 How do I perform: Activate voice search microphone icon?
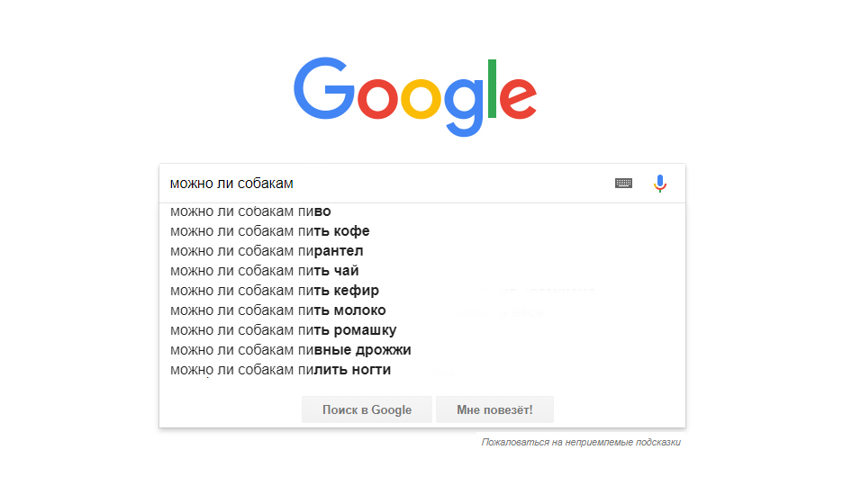[x=660, y=184]
